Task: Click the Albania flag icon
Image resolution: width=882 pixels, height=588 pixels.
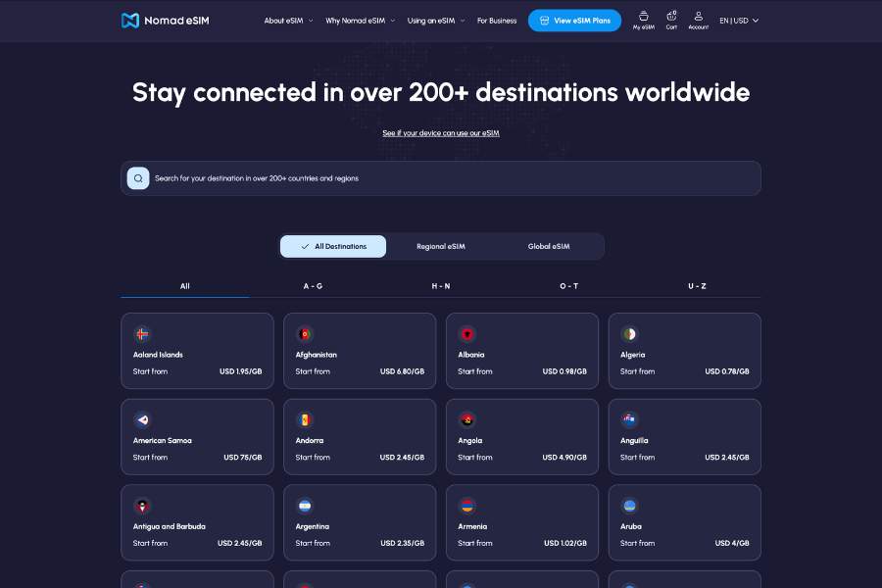Action: tap(466, 334)
